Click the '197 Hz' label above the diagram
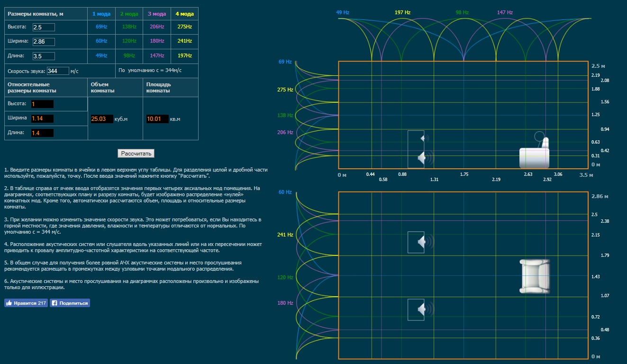The height and width of the screenshot is (364, 627). [402, 12]
